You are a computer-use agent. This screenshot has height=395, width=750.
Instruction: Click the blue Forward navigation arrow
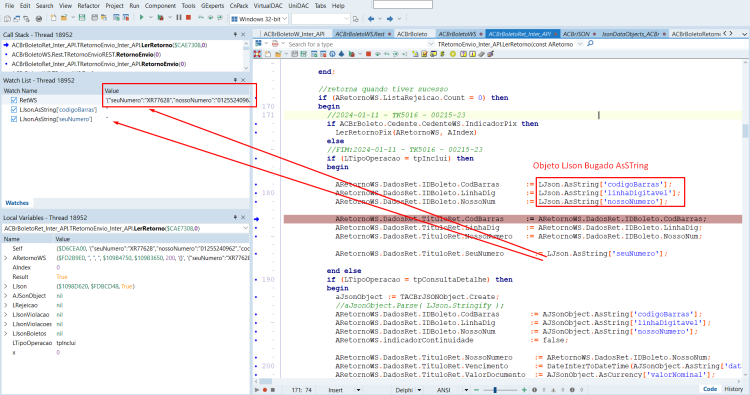pos(390,19)
